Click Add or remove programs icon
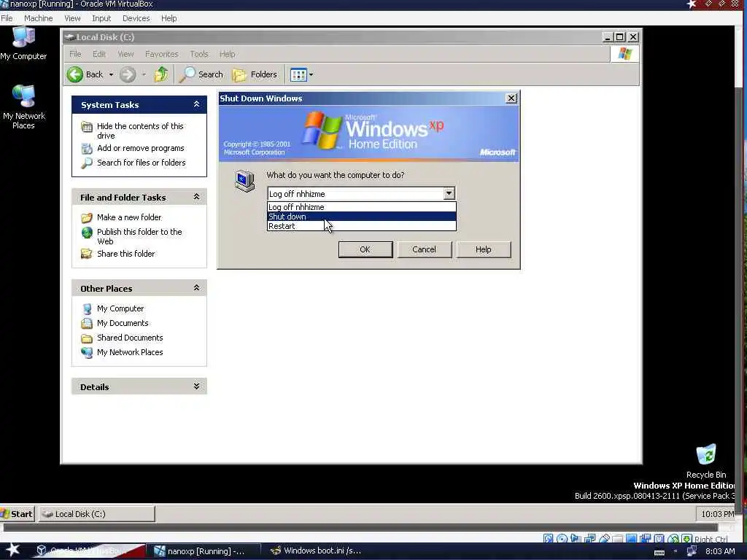747x560 pixels. (x=87, y=149)
